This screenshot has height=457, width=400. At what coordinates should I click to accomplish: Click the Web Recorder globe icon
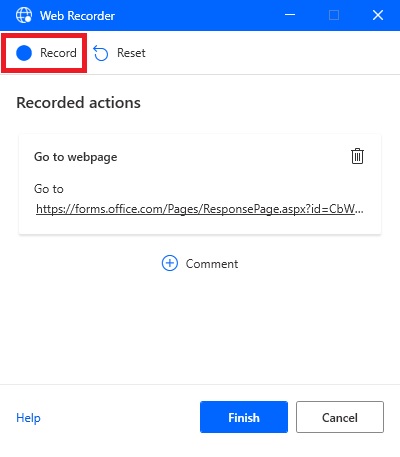[24, 15]
